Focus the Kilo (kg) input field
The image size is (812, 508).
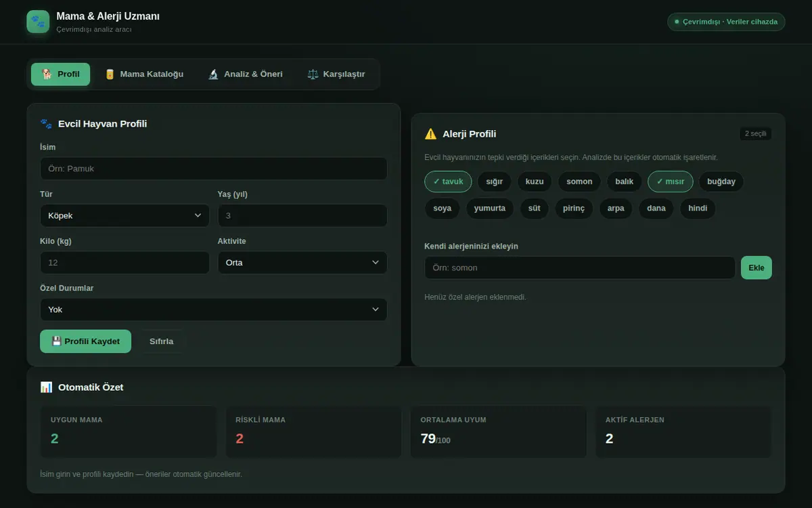(x=125, y=263)
